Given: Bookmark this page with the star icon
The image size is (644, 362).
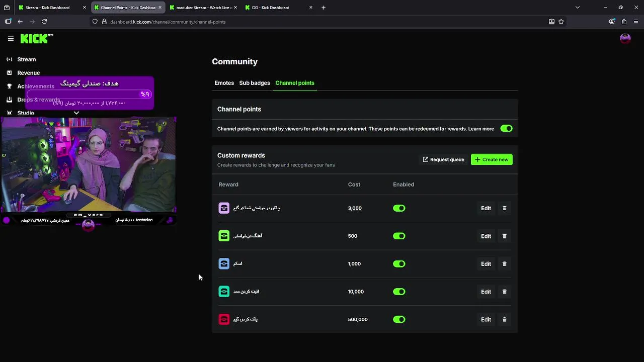Looking at the screenshot, I should point(561,22).
